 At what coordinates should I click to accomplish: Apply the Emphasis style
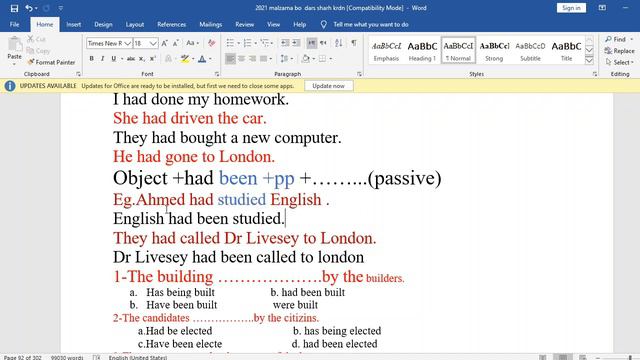386,50
